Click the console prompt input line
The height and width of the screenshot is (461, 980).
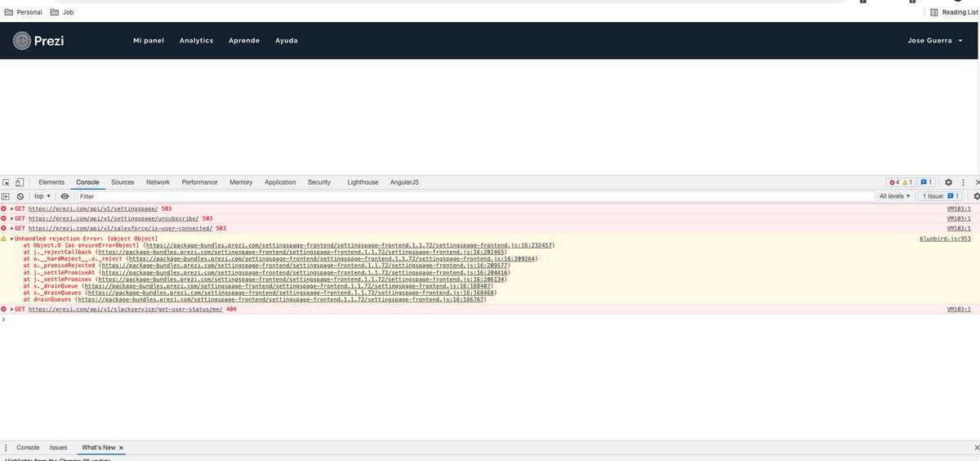[x=490, y=319]
